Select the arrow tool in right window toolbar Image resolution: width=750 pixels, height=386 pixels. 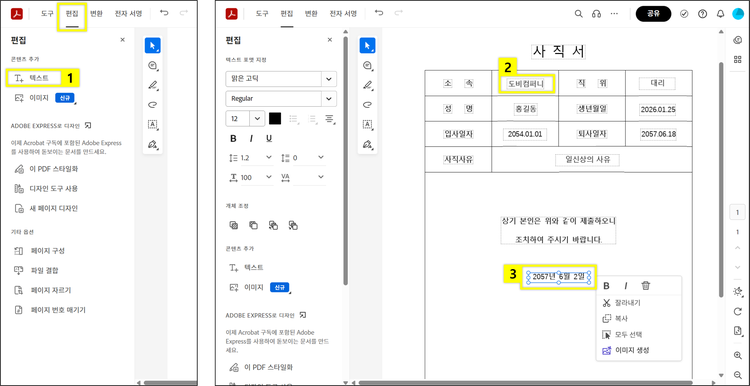tap(367, 45)
